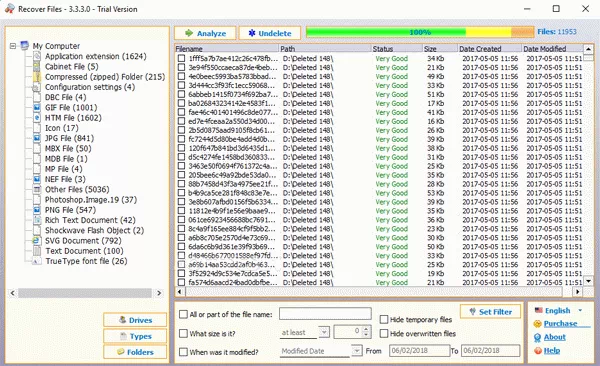Open the Help link

552,350
